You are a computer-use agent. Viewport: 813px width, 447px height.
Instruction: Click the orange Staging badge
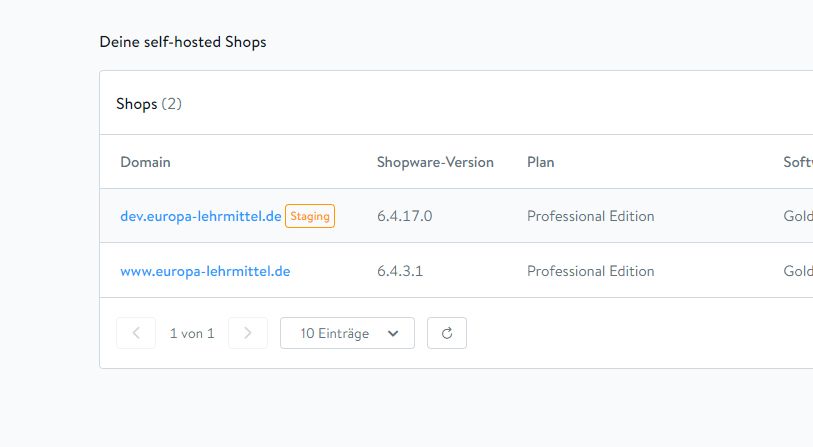(x=310, y=216)
